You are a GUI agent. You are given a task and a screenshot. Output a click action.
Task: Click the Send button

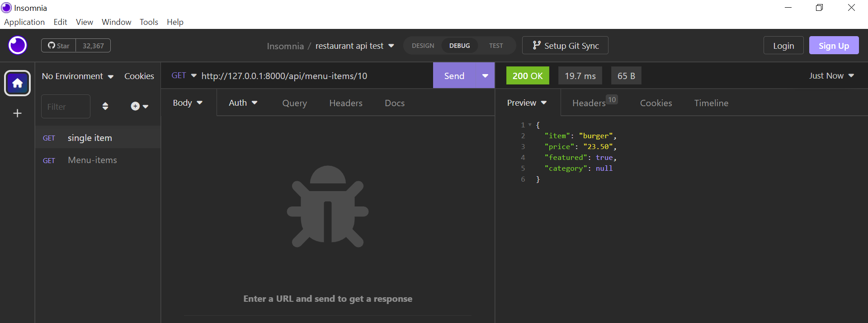(x=454, y=75)
